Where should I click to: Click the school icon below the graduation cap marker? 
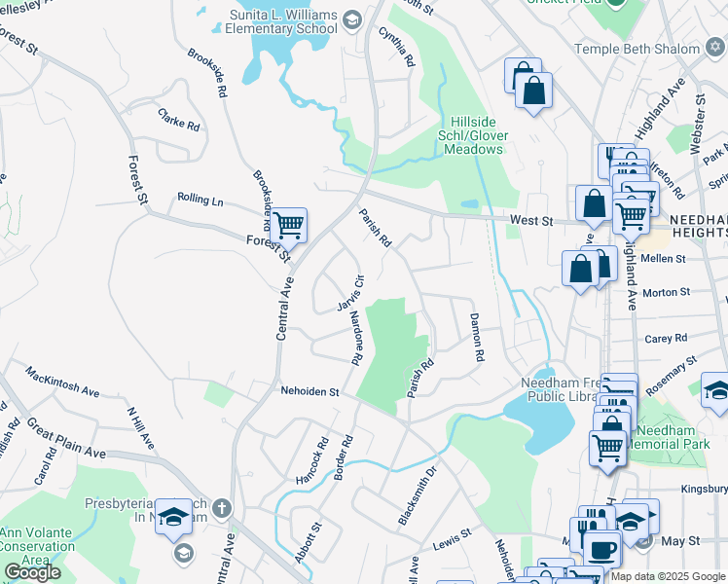(184, 554)
